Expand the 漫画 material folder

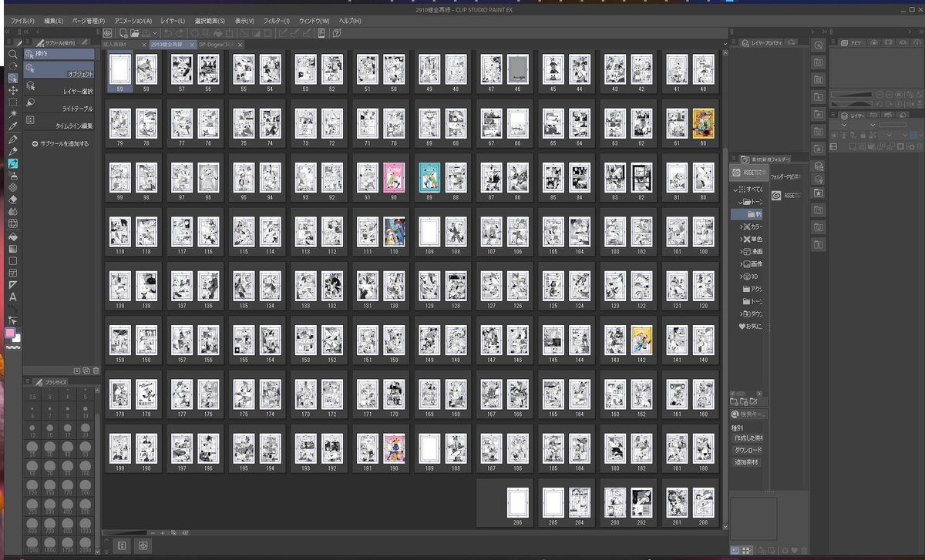[x=742, y=252]
